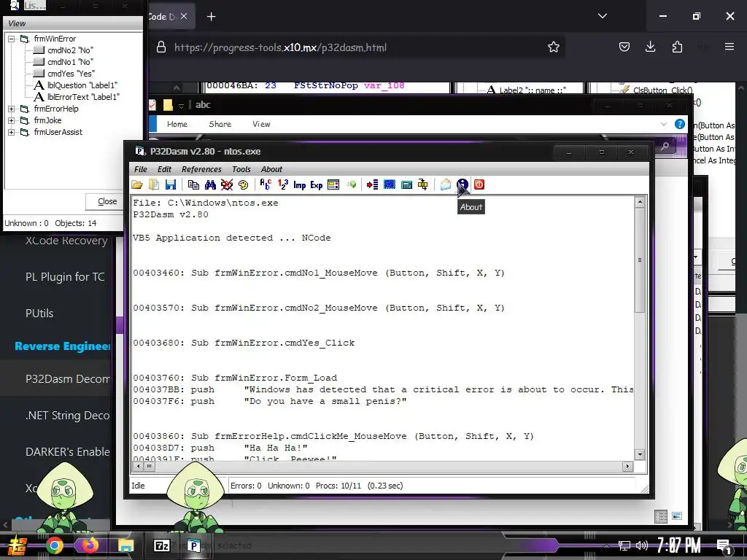This screenshot has width=747, height=560.
Task: Open the Tools menu in P32Dasm
Action: click(241, 169)
